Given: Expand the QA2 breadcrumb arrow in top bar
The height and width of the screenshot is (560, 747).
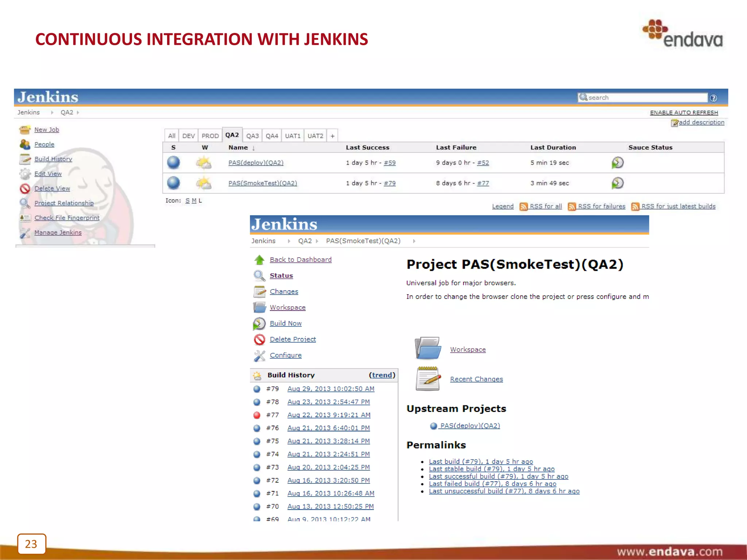Looking at the screenshot, I should point(78,113).
